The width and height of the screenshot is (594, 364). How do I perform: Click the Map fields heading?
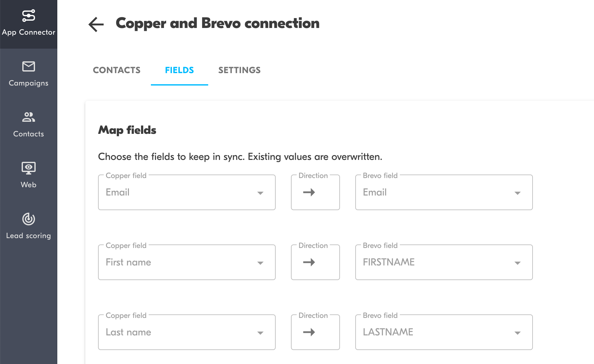point(127,130)
